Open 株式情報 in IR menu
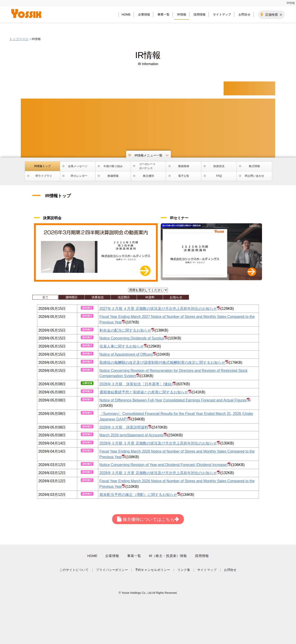296x644 pixels. [254, 166]
